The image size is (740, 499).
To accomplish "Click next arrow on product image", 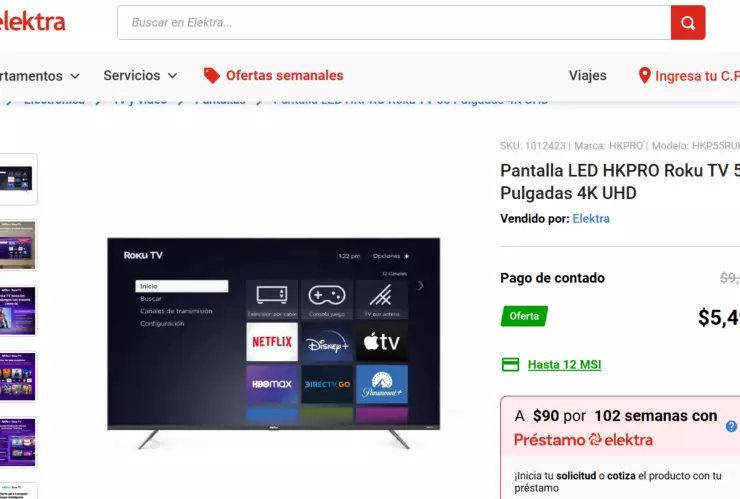I will (x=420, y=286).
